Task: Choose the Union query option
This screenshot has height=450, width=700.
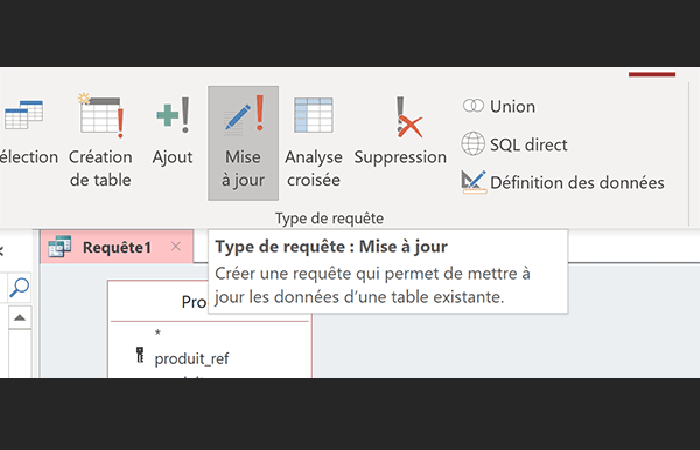Action: click(498, 106)
